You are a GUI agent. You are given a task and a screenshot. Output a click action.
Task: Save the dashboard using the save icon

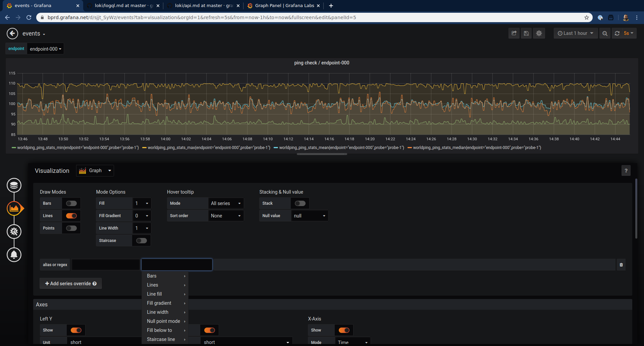coord(526,33)
